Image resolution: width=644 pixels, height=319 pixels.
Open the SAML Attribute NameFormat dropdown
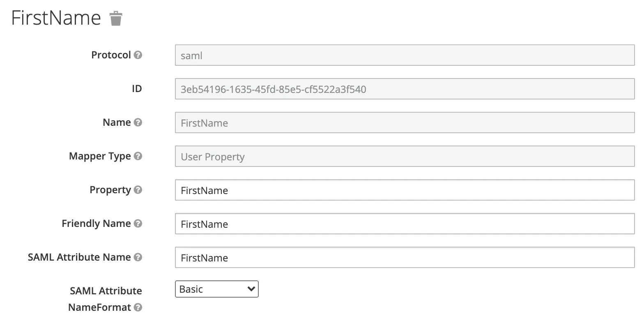(x=217, y=289)
